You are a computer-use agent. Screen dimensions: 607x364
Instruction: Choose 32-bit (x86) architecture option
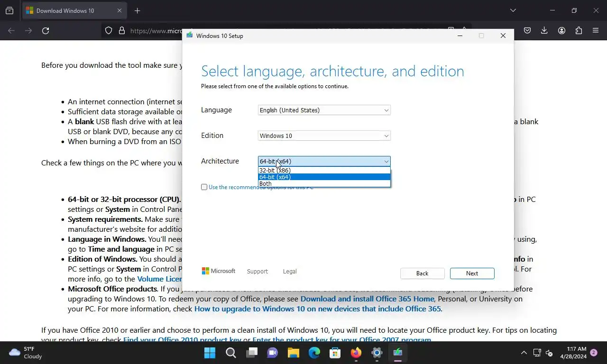tap(324, 170)
